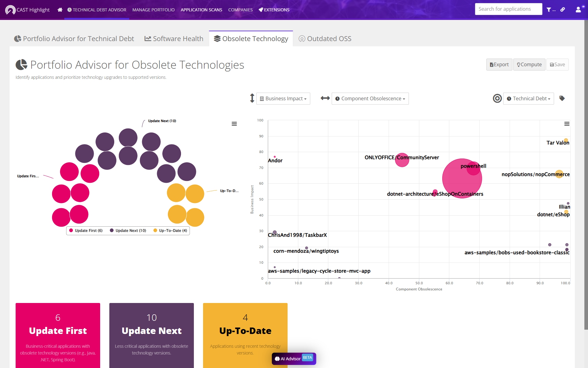The image size is (588, 368).
Task: Select Obsolete Technology tab
Action: click(x=251, y=39)
